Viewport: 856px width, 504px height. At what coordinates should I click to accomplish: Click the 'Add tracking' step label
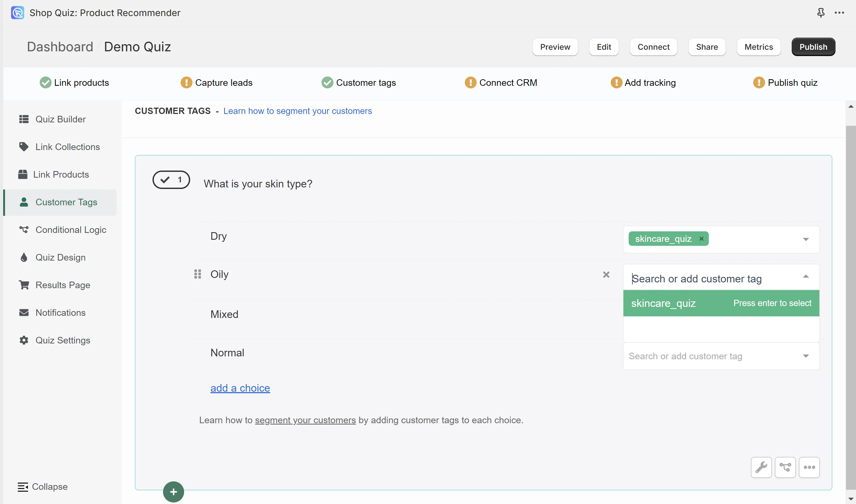[x=650, y=83]
